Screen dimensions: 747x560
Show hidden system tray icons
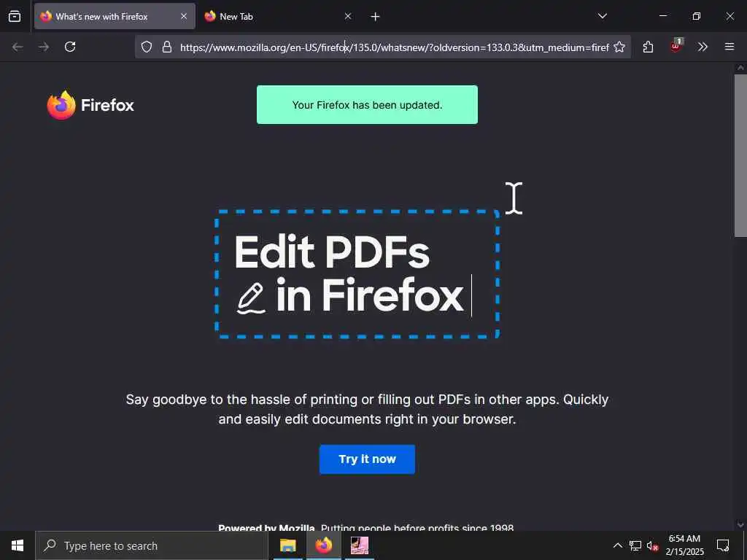coord(617,545)
